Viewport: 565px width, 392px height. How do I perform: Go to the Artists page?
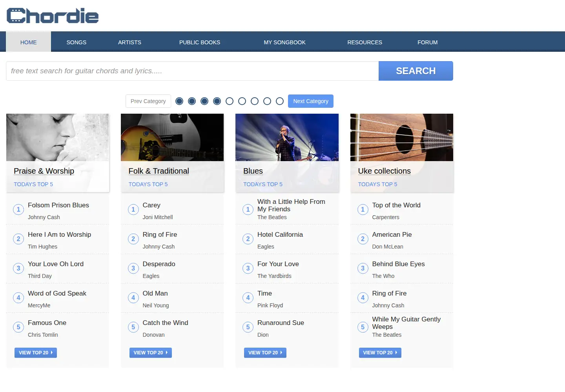[129, 42]
